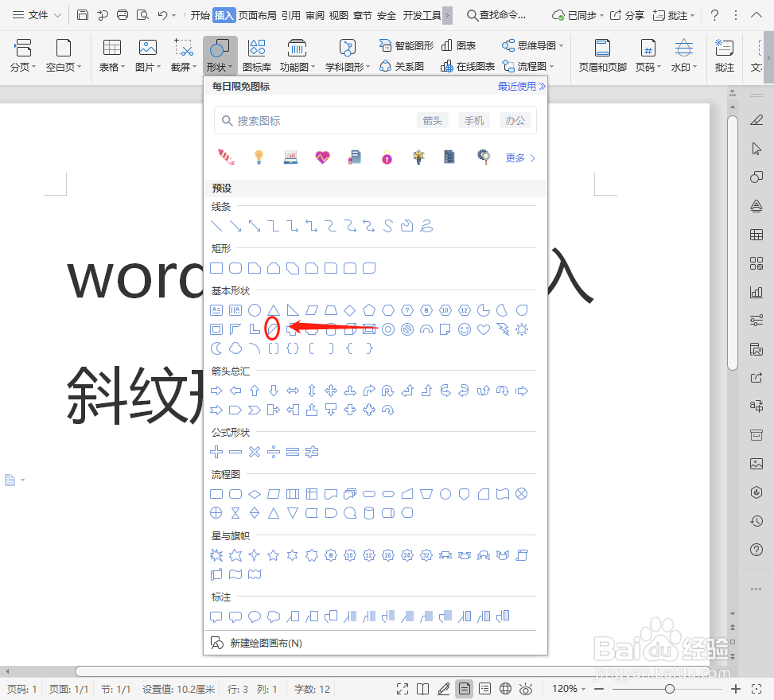Toggle eye protection mode
Screen dimensions: 774x700
tap(526, 689)
